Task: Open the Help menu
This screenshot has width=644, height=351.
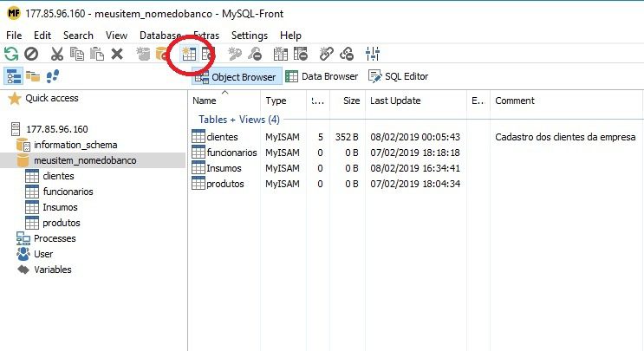Action: pos(290,36)
